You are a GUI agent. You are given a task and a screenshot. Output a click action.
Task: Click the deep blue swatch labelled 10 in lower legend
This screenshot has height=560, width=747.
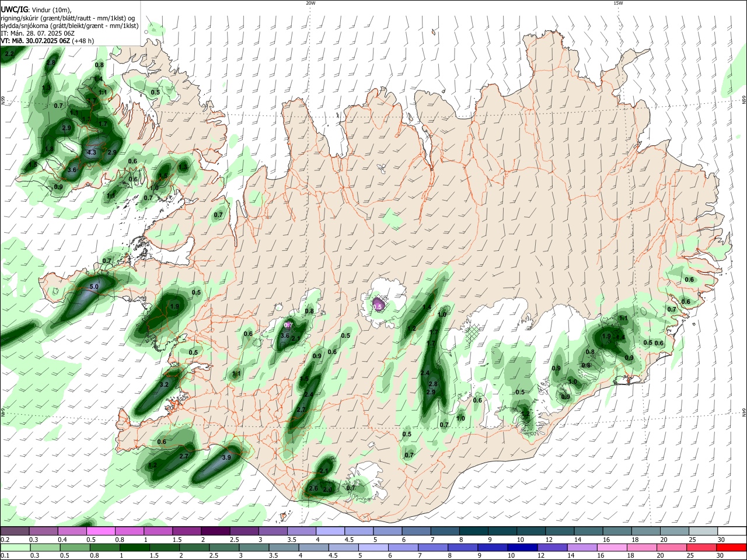point(522,547)
